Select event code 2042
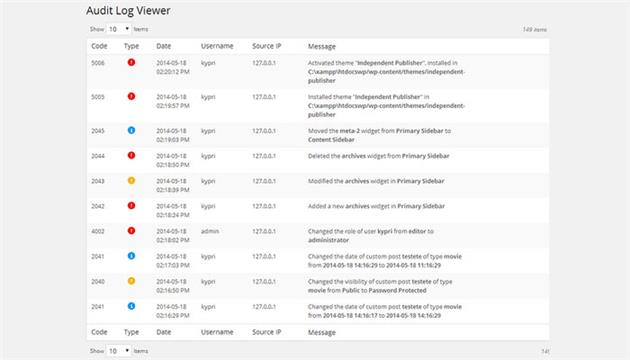 pos(98,206)
